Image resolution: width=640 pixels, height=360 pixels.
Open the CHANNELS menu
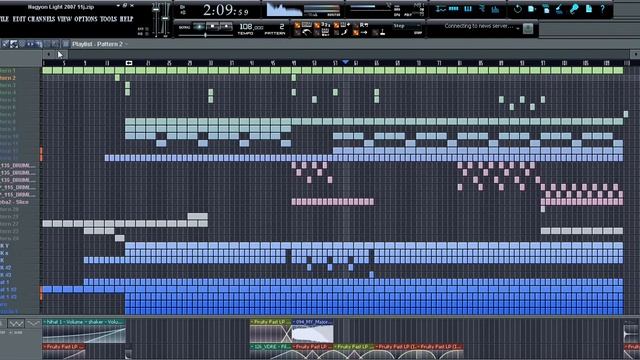point(42,19)
